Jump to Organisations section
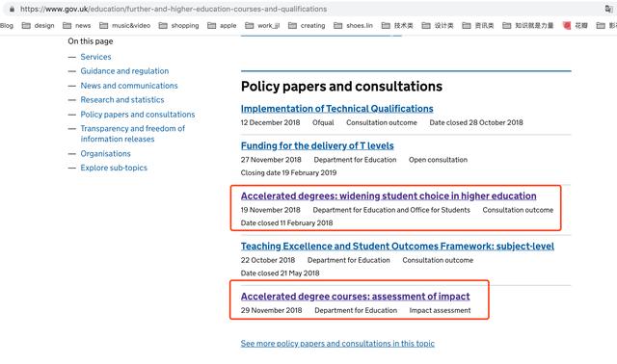This screenshot has width=617, height=364. coord(105,153)
